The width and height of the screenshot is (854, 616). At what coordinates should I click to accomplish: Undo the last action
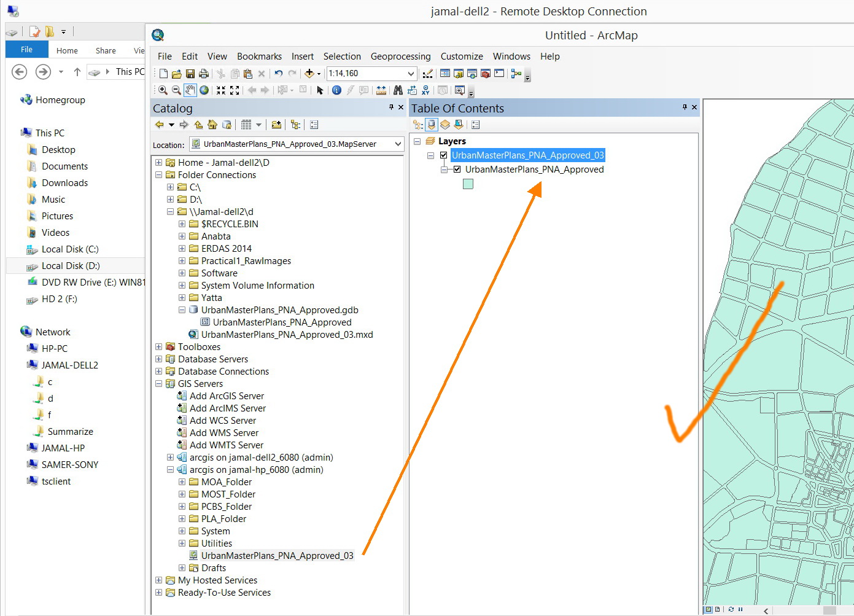coord(279,74)
